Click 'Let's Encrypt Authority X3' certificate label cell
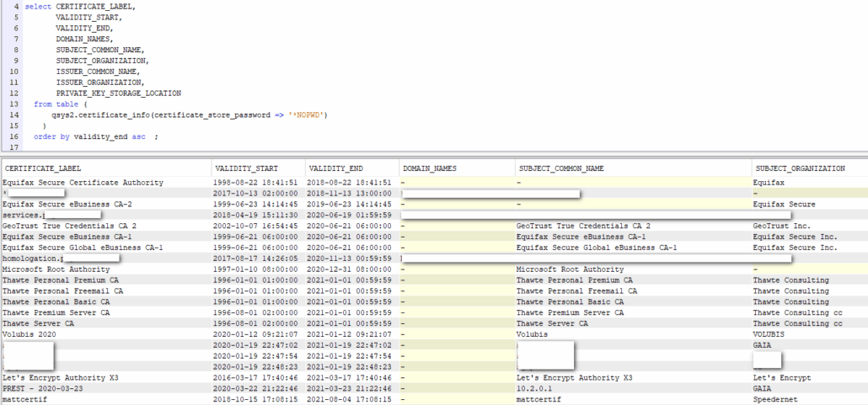 (x=61, y=378)
